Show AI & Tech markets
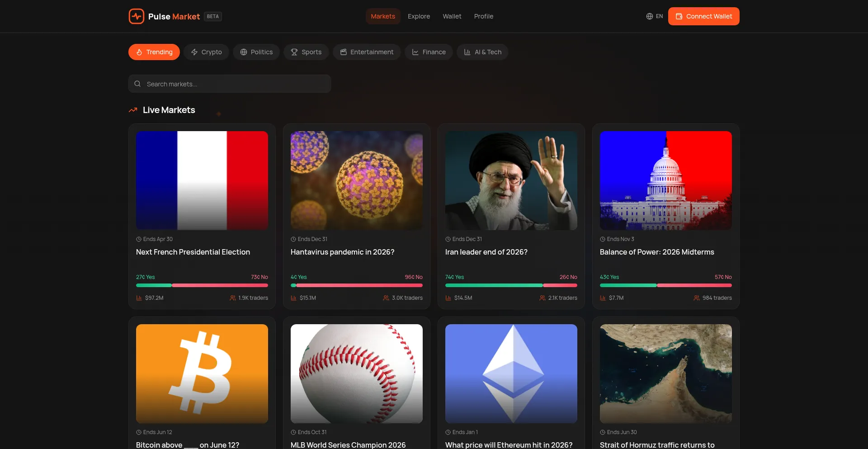This screenshot has width=868, height=449. 482,52
